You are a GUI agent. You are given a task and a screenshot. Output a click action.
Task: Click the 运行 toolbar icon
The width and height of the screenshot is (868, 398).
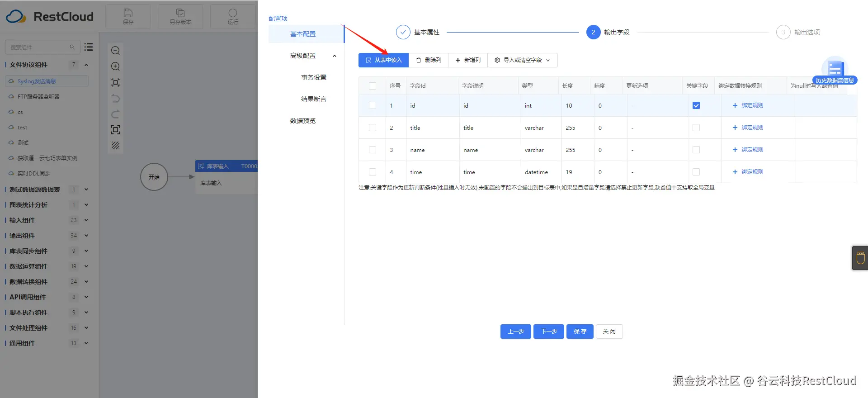pos(233,16)
